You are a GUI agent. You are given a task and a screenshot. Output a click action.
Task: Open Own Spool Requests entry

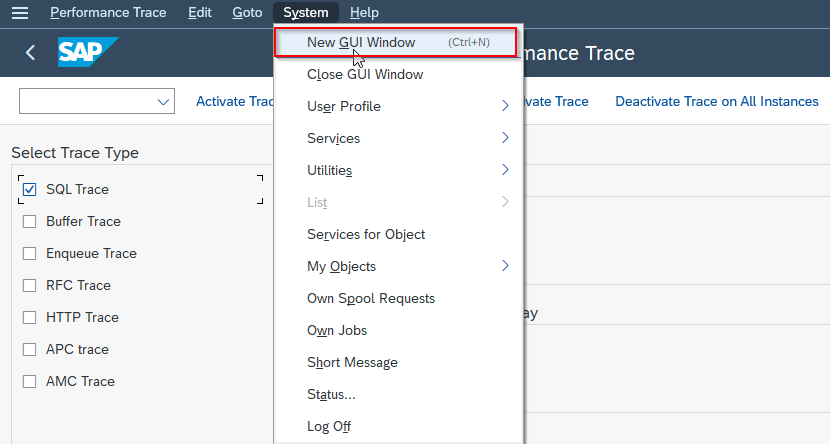(371, 298)
